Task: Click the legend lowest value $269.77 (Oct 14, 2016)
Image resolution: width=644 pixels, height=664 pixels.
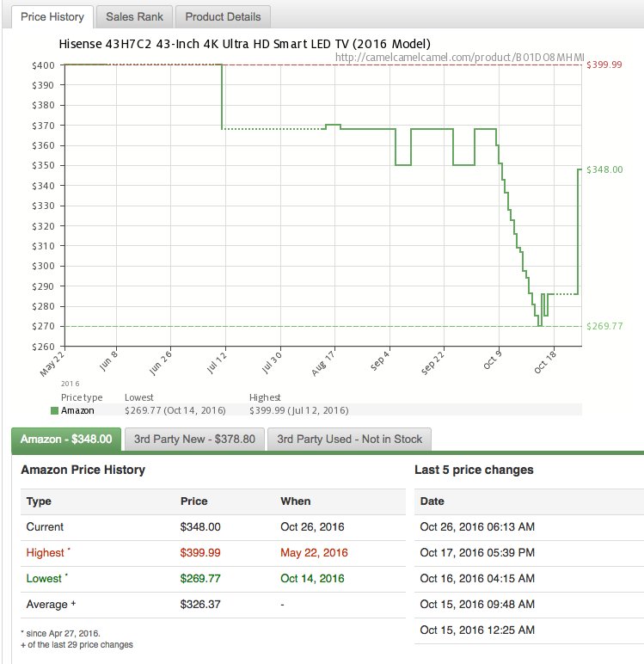Action: click(175, 410)
